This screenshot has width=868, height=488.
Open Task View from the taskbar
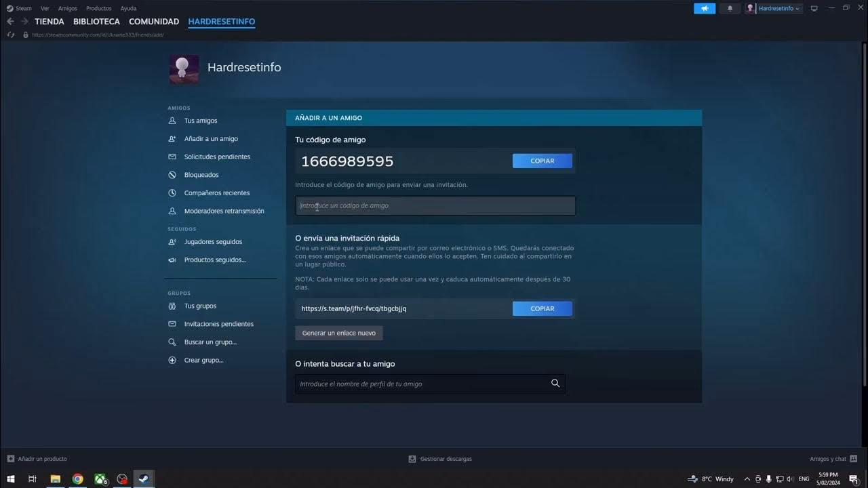(x=32, y=479)
